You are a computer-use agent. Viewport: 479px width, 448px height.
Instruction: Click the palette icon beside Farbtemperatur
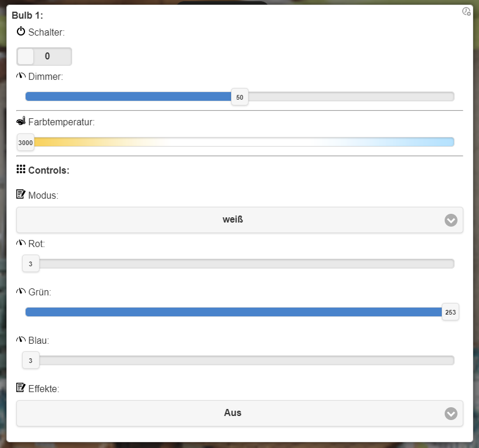21,121
